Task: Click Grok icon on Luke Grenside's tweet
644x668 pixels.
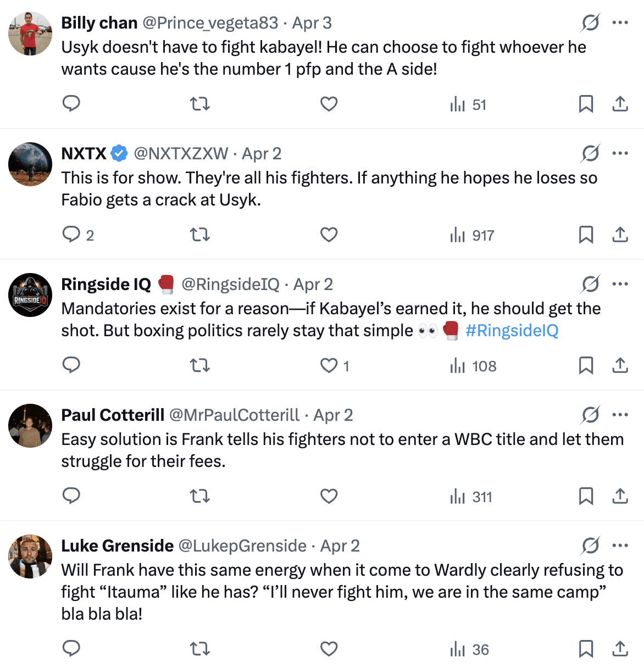Action: (x=590, y=545)
